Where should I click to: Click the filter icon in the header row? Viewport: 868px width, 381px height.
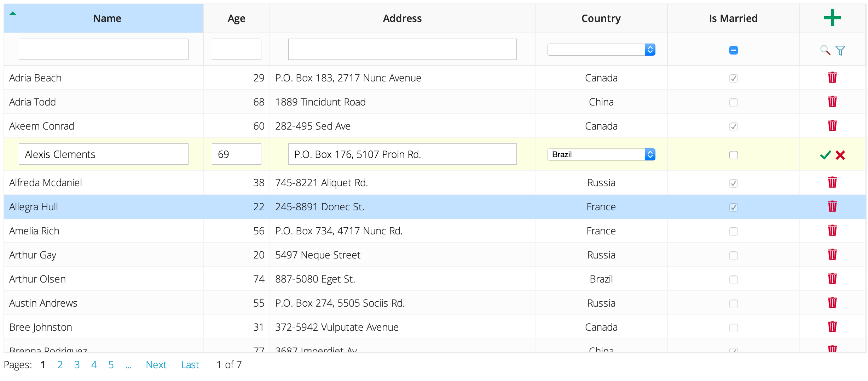tap(840, 50)
